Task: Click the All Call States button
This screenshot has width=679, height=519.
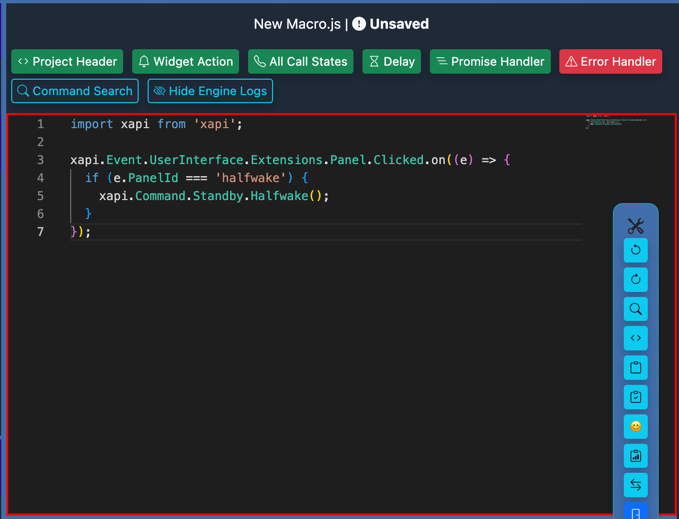Action: coord(300,62)
